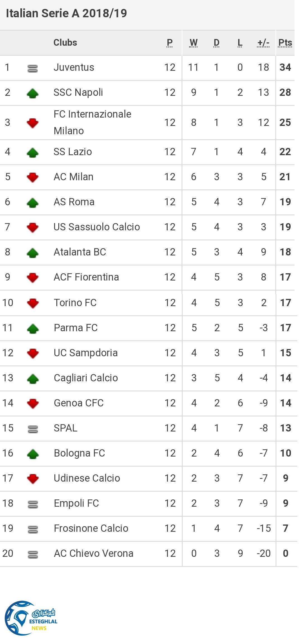Image resolution: width=299 pixels, height=644 pixels.
Task: Click Juventus points total of 34
Action: [x=285, y=67]
